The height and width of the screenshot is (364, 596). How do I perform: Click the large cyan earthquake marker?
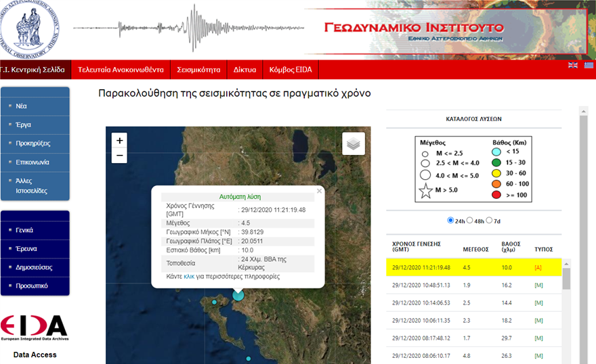point(238,294)
